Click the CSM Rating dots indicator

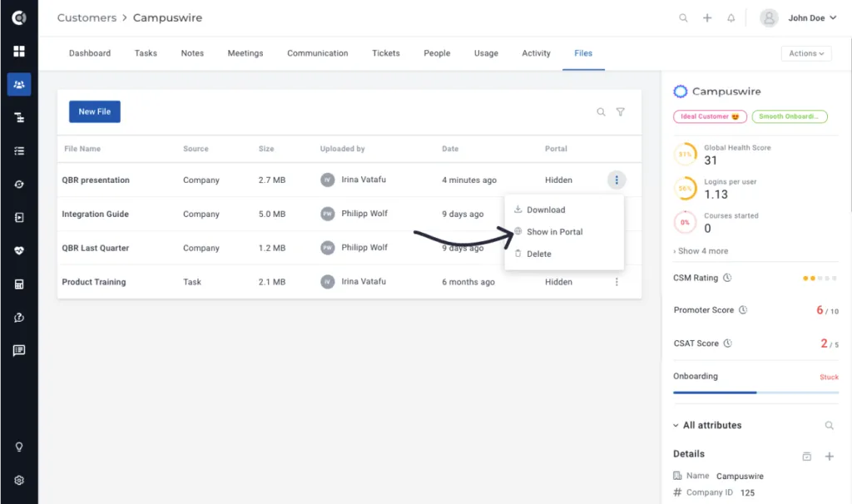820,278
